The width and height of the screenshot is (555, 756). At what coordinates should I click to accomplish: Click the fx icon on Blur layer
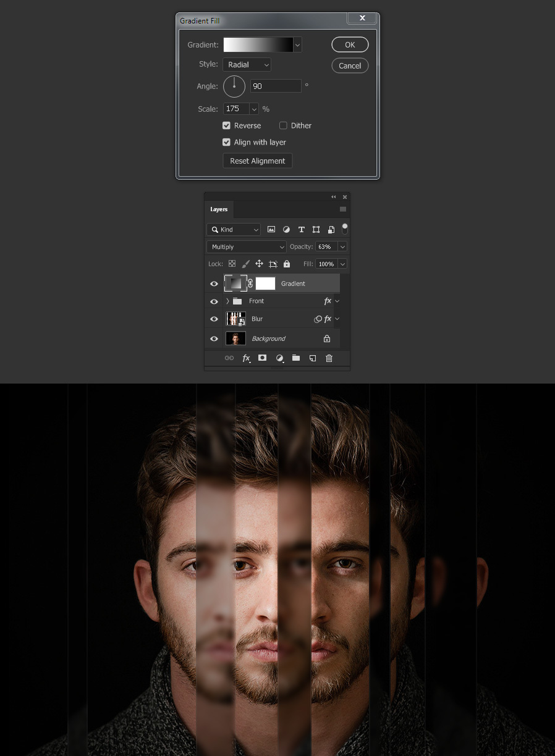coord(328,319)
